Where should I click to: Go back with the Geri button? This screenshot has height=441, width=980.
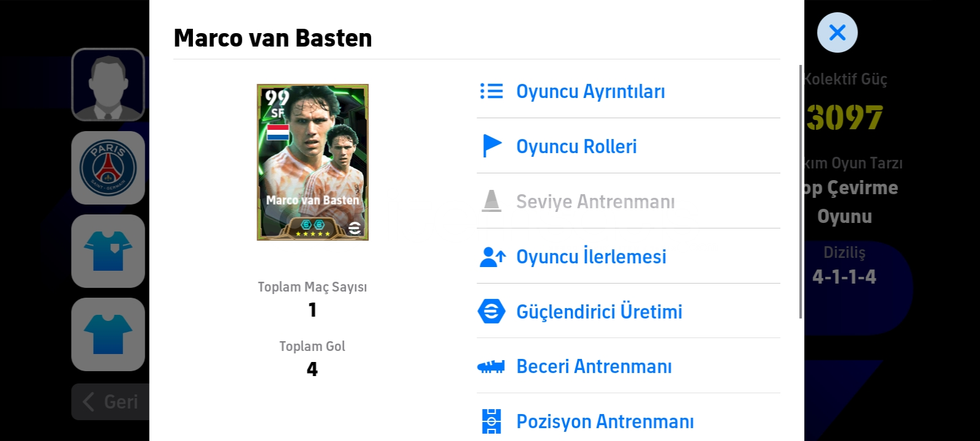point(111,402)
